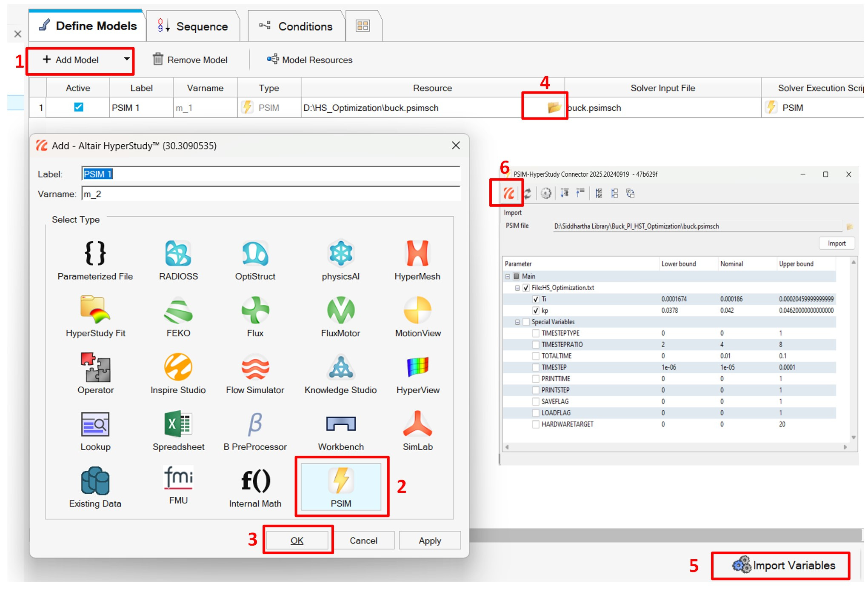The width and height of the screenshot is (868, 592).
Task: Click the refresh arrows icon in Connector toolbar
Action: point(528,194)
